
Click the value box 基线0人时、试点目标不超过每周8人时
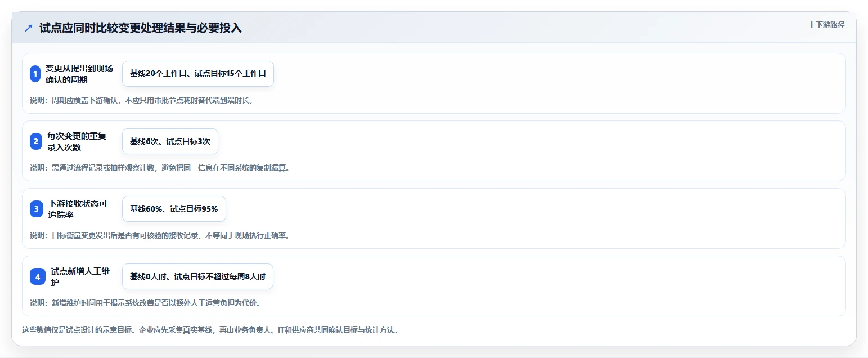(x=197, y=276)
